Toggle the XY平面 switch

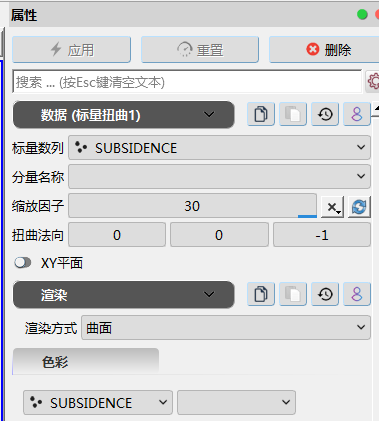pos(23,263)
